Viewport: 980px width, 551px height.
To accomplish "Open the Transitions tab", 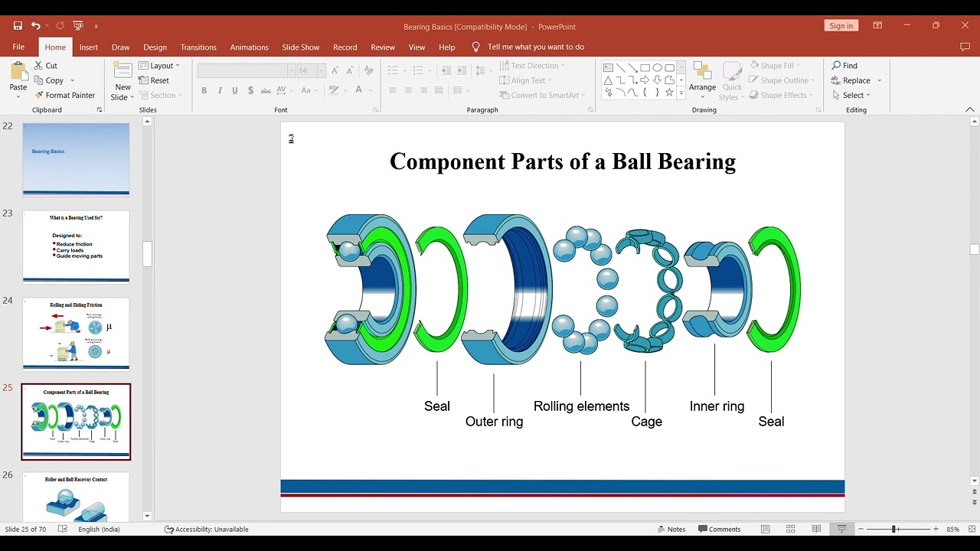I will click(198, 47).
